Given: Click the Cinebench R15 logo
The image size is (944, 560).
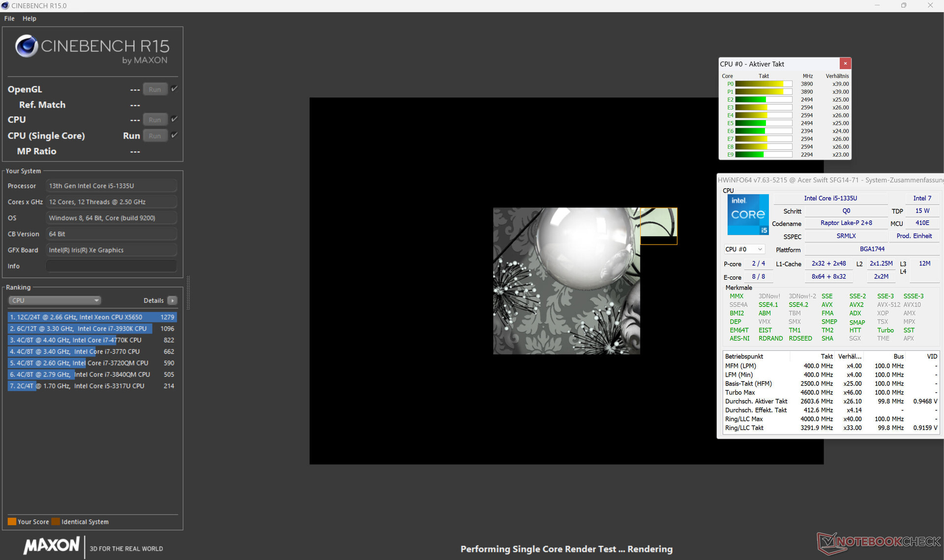Looking at the screenshot, I should click(x=92, y=50).
